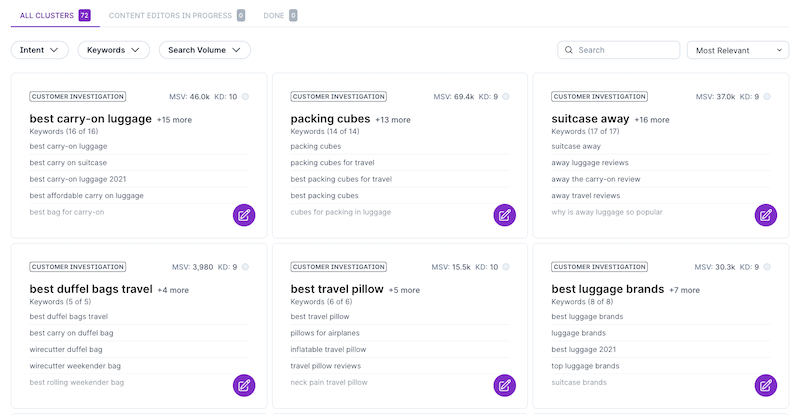Select keyword 'pillows for airplanes'
Screen dimensions: 800x415
pyautogui.click(x=325, y=333)
